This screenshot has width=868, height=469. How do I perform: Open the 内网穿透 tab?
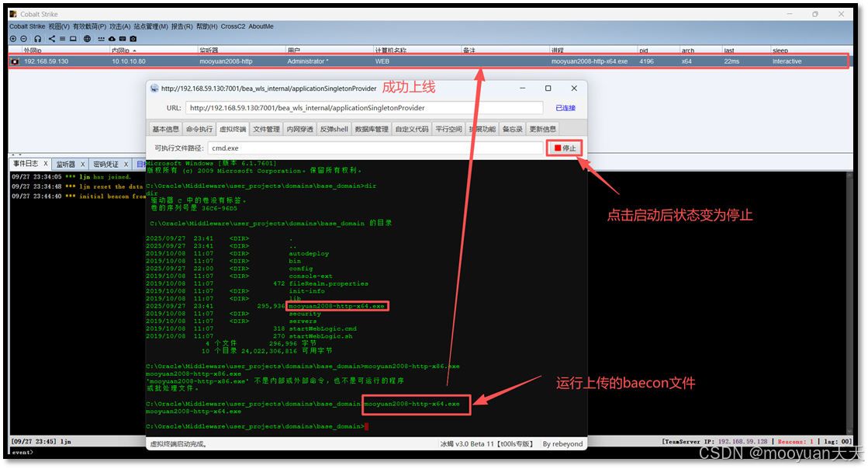[x=300, y=129]
